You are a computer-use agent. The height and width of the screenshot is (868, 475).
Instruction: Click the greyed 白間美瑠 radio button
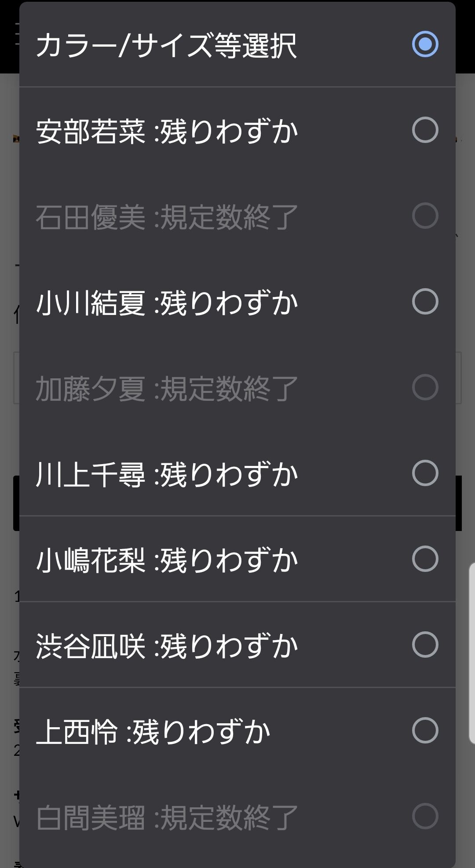click(425, 816)
